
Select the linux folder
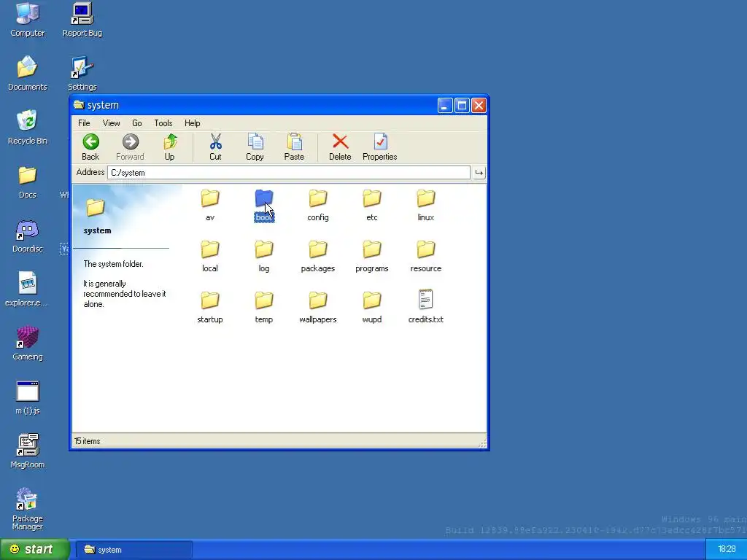[x=426, y=205]
